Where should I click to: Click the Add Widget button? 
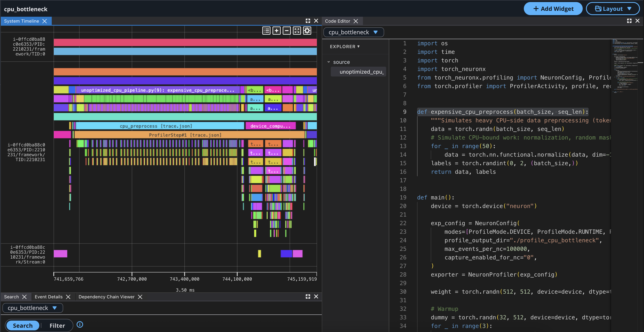pyautogui.click(x=553, y=9)
